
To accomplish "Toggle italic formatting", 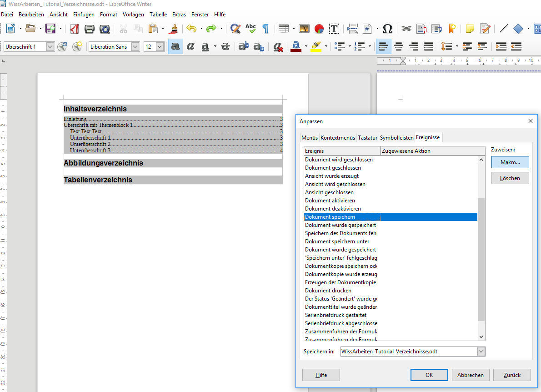I will pos(190,46).
